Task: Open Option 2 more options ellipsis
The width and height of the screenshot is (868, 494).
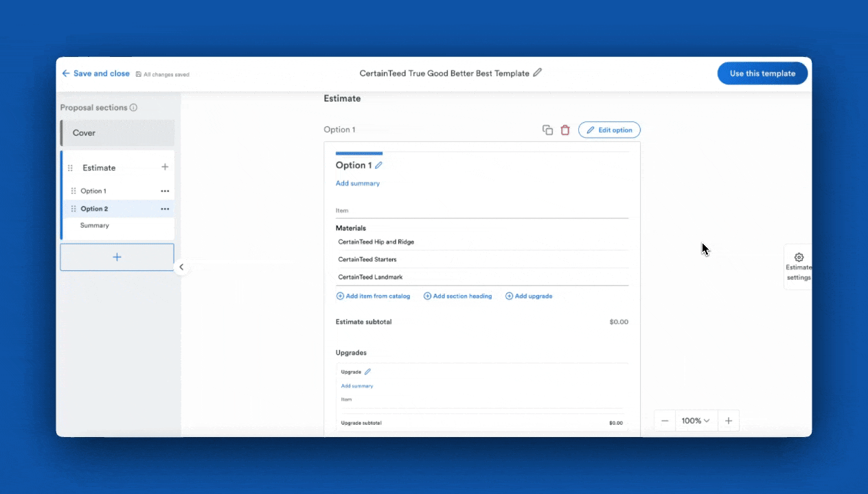Action: pyautogui.click(x=165, y=209)
